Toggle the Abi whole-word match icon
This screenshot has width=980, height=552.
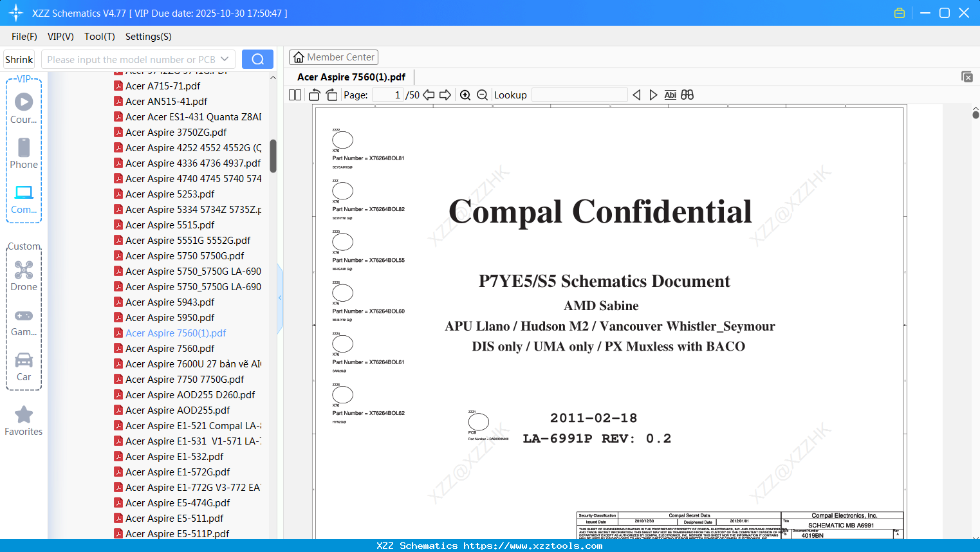(x=670, y=95)
